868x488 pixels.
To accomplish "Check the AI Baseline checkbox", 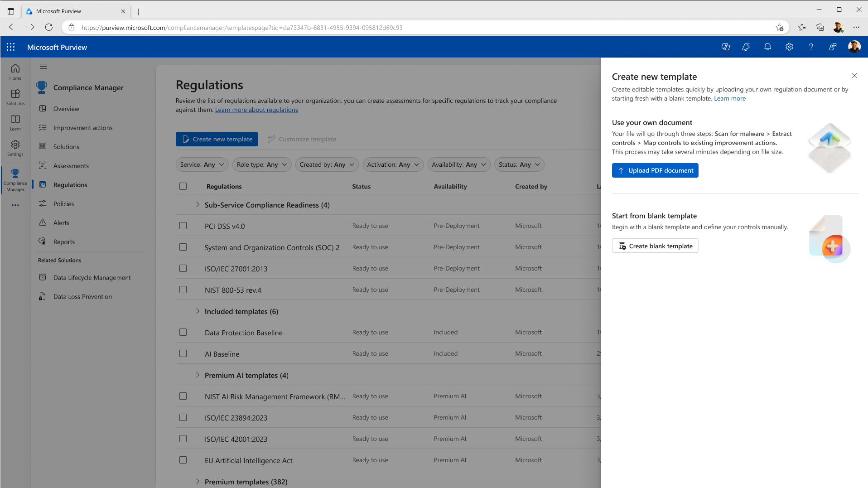I will click(183, 353).
